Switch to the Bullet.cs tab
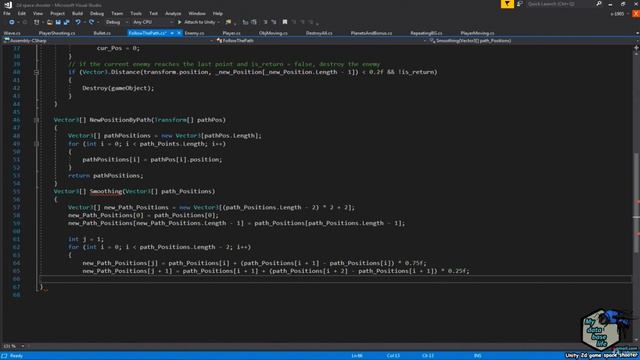 102,33
